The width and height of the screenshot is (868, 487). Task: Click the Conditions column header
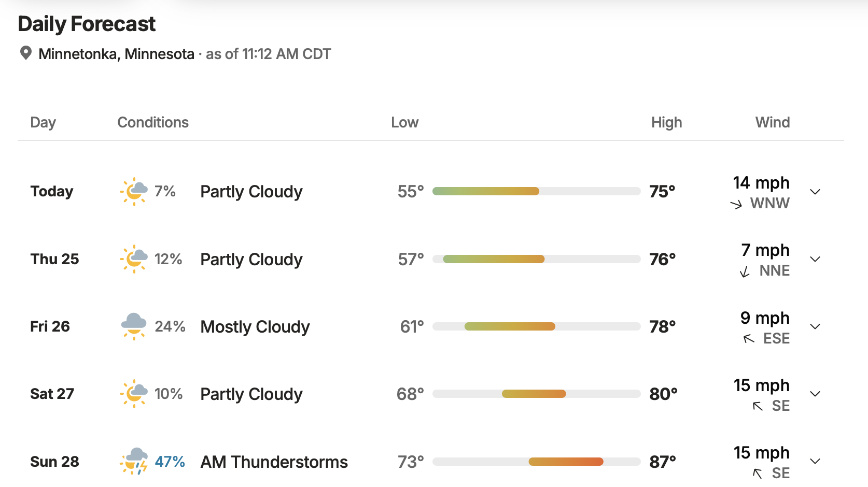coord(153,122)
